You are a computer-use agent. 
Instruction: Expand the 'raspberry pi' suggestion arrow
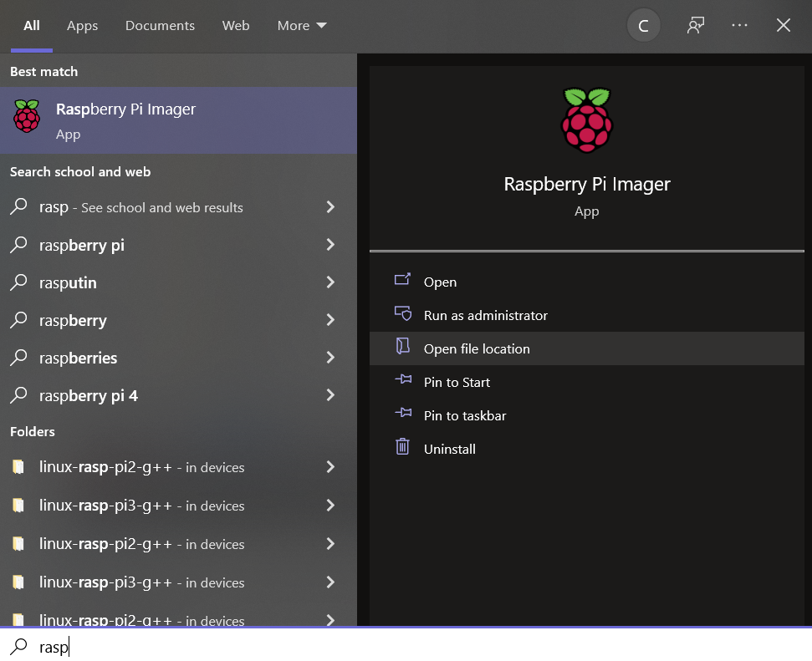330,245
